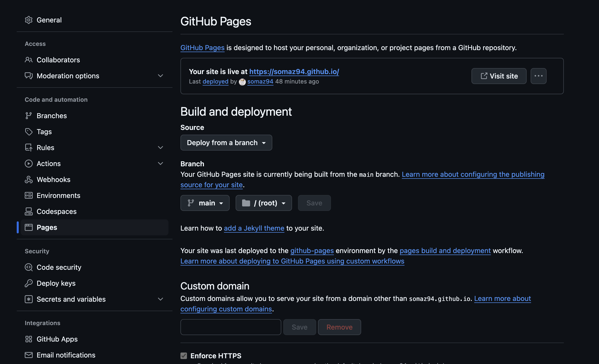Screen dimensions: 599x364
Task: Open the Branches settings page
Action: (x=52, y=116)
